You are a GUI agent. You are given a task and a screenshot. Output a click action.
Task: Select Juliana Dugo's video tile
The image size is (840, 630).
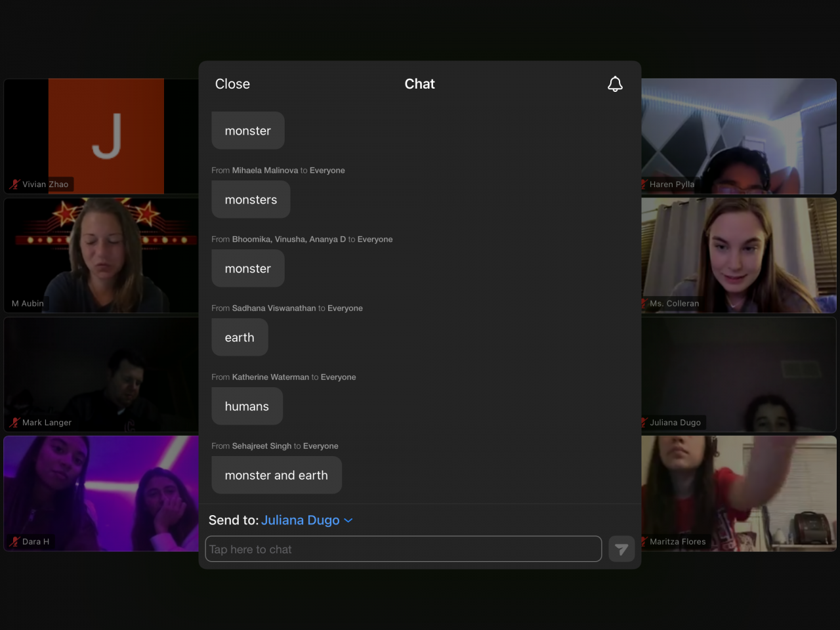(x=739, y=374)
